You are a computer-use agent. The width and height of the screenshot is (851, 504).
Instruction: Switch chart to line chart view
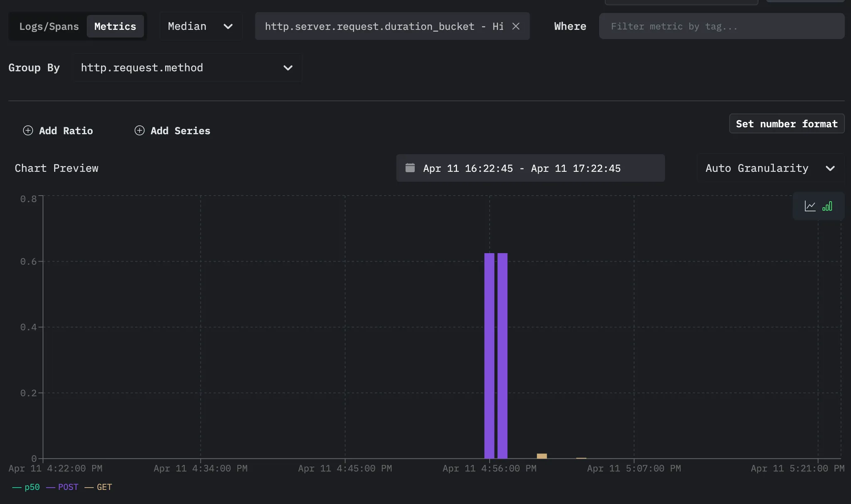coord(810,206)
